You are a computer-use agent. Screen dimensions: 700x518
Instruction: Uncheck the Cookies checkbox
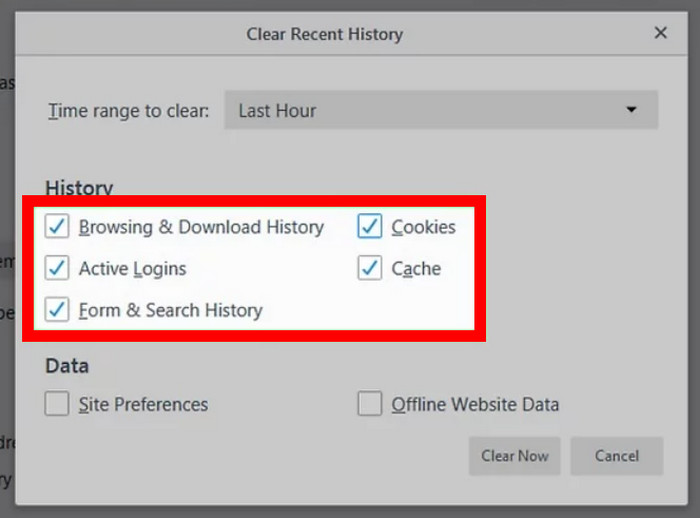pos(370,227)
